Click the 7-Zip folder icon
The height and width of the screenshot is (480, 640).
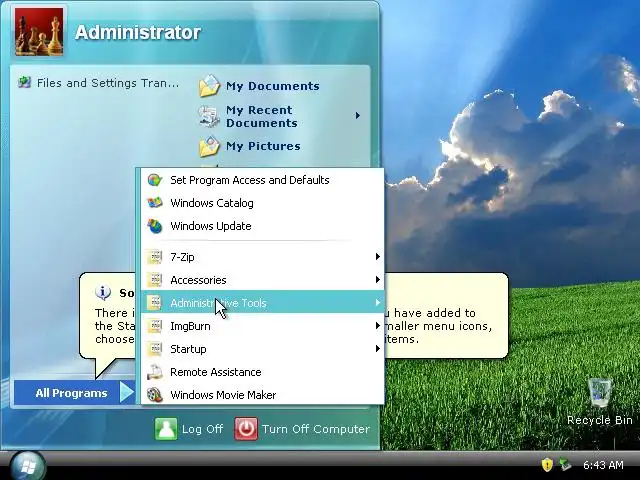[155, 257]
